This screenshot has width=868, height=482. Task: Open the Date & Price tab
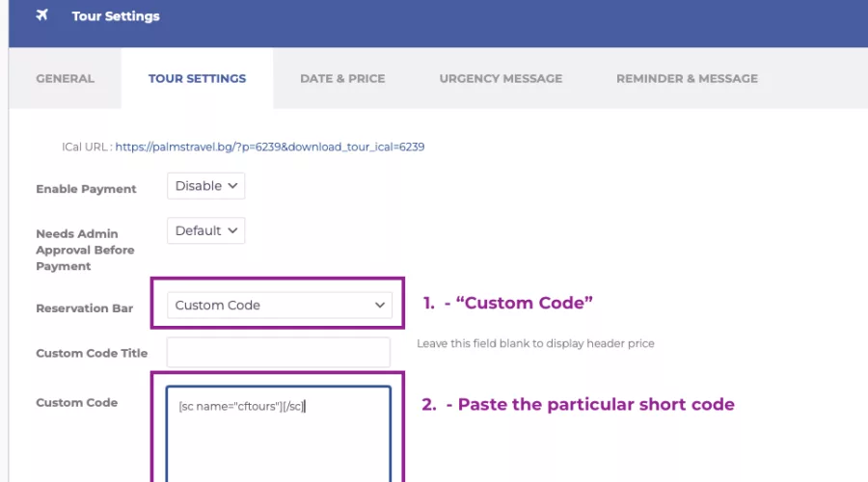click(342, 79)
